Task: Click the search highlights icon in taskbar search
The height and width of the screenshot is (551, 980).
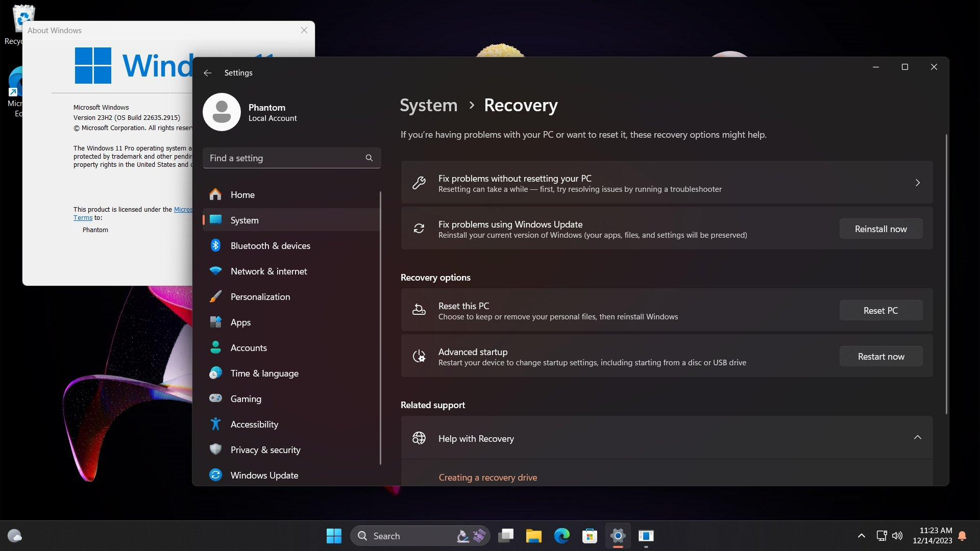Action: coord(471,536)
